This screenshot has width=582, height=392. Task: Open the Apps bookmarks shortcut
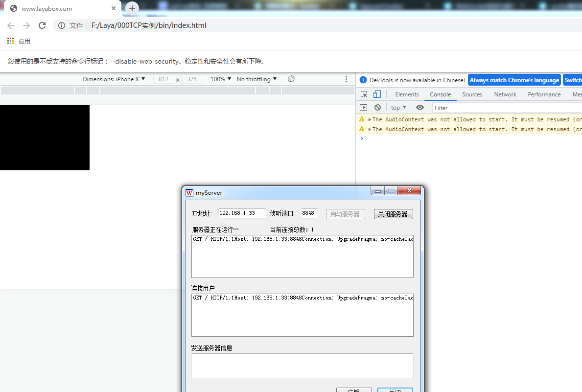[19, 42]
